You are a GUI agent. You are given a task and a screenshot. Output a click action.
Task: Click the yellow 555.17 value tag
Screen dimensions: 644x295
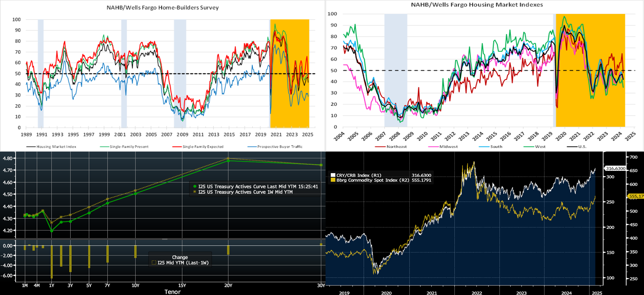(x=636, y=196)
